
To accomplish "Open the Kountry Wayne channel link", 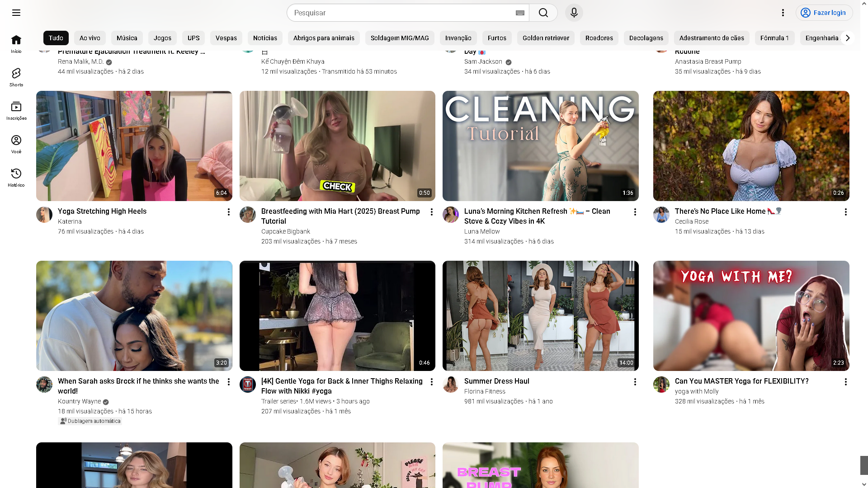I will click(79, 401).
